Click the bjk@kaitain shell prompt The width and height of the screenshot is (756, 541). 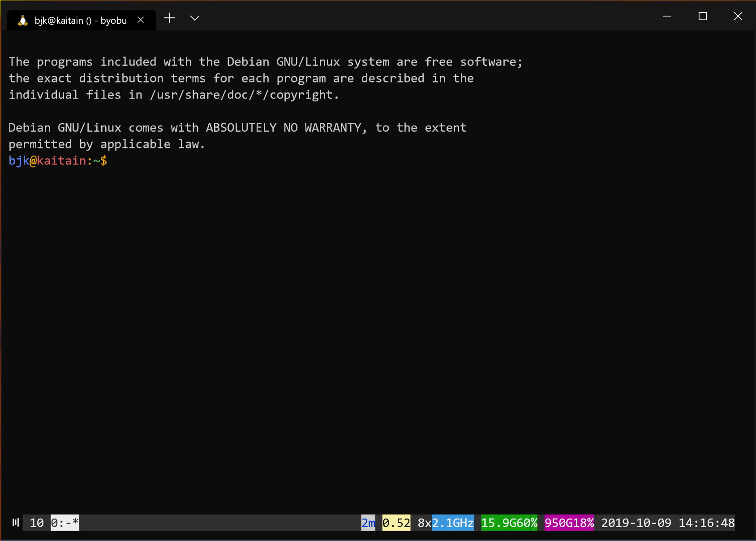[x=58, y=160]
